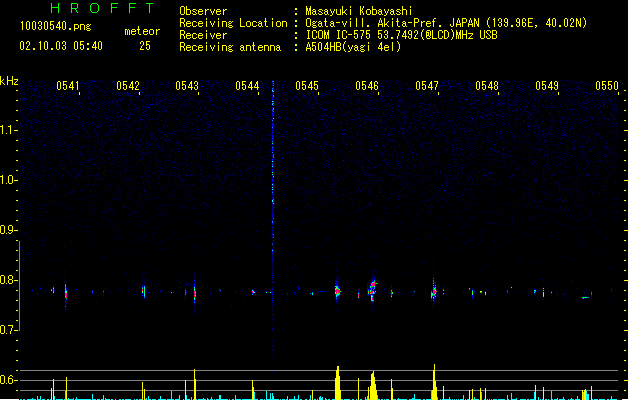Click the date stamp 02.10.03 05:40

coord(61,46)
